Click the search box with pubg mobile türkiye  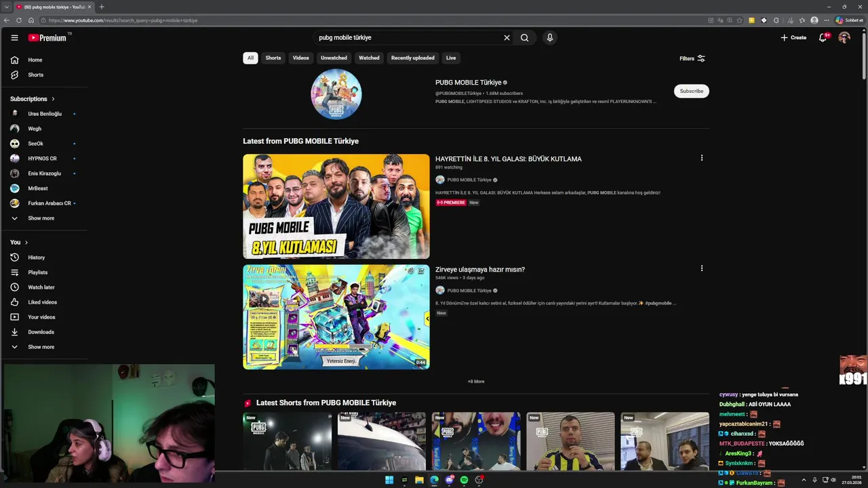coord(407,38)
